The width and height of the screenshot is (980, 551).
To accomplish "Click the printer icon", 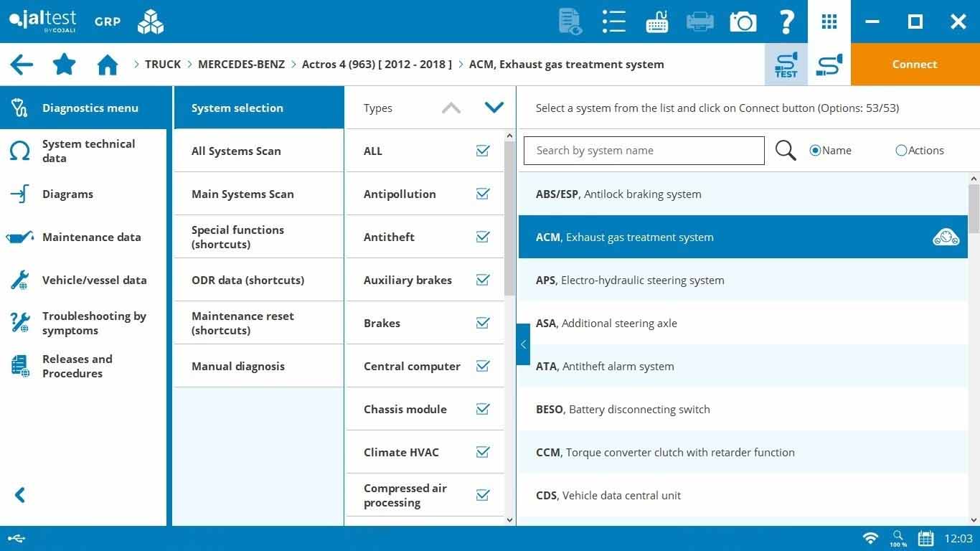I will click(699, 22).
